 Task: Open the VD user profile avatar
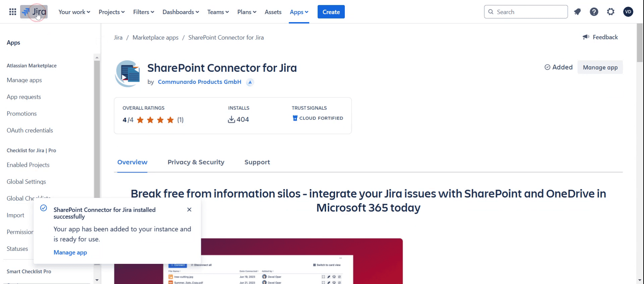pyautogui.click(x=628, y=12)
